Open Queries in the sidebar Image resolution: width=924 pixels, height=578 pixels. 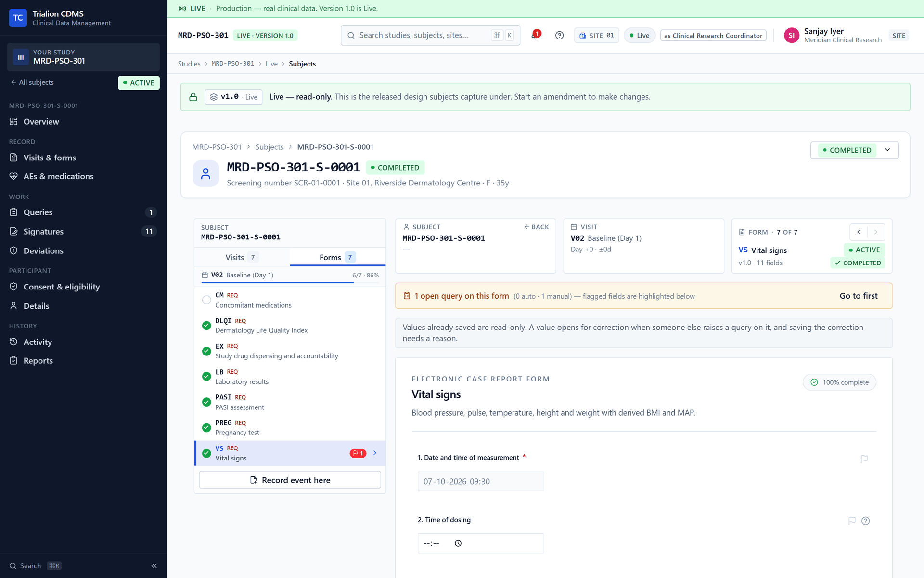pos(83,212)
